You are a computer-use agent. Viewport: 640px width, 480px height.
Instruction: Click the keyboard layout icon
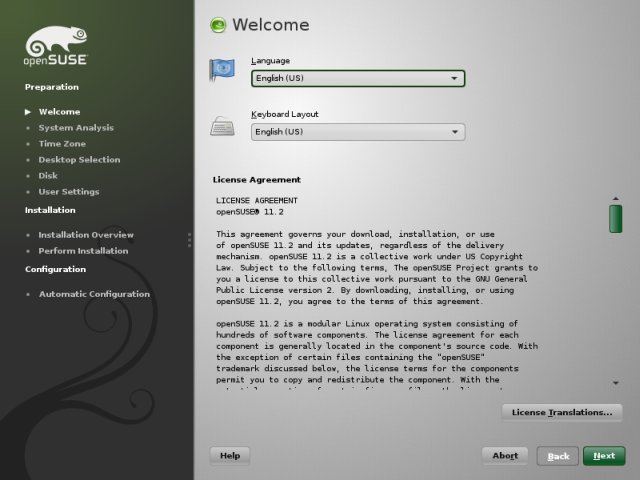coord(222,126)
